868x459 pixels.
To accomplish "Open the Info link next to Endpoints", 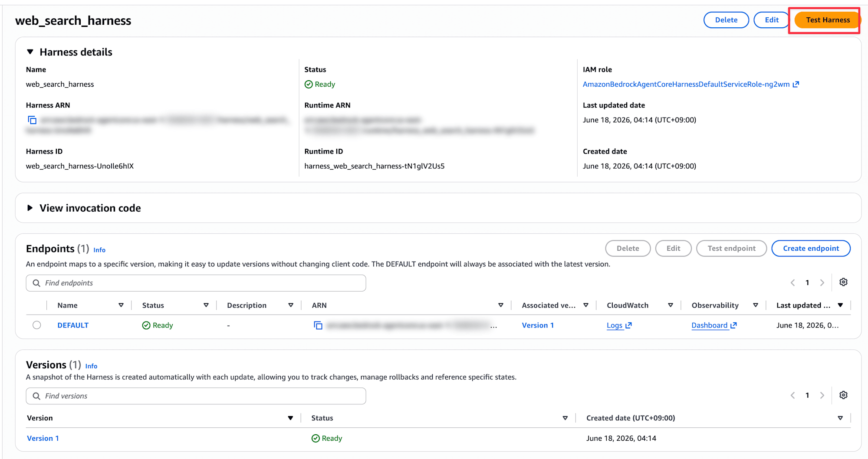I will pyautogui.click(x=99, y=250).
